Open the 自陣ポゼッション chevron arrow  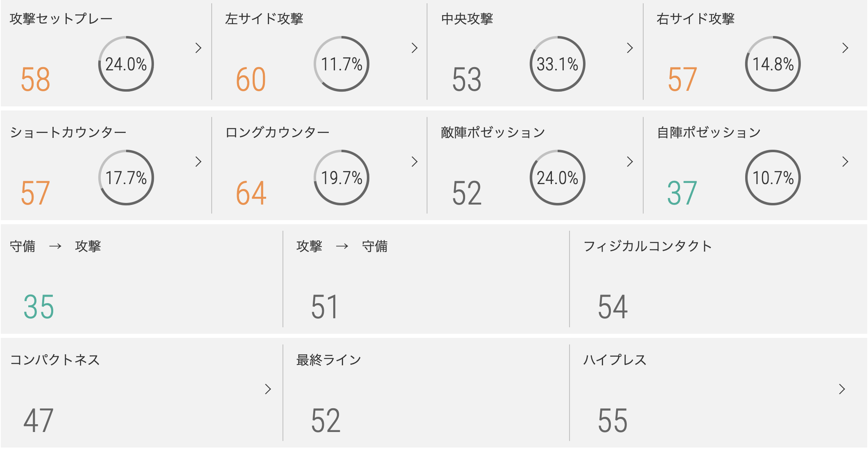tap(845, 162)
